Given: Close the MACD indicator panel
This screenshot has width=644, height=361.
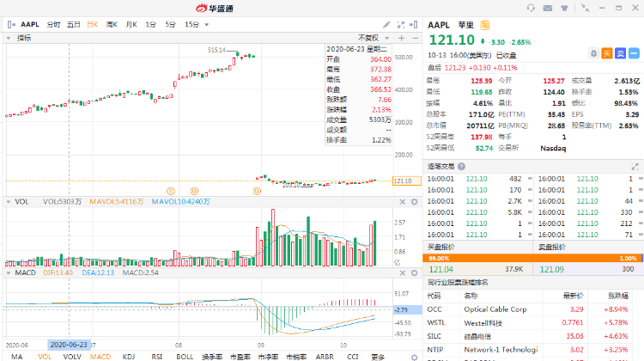Looking at the screenshot, I should tap(403, 273).
